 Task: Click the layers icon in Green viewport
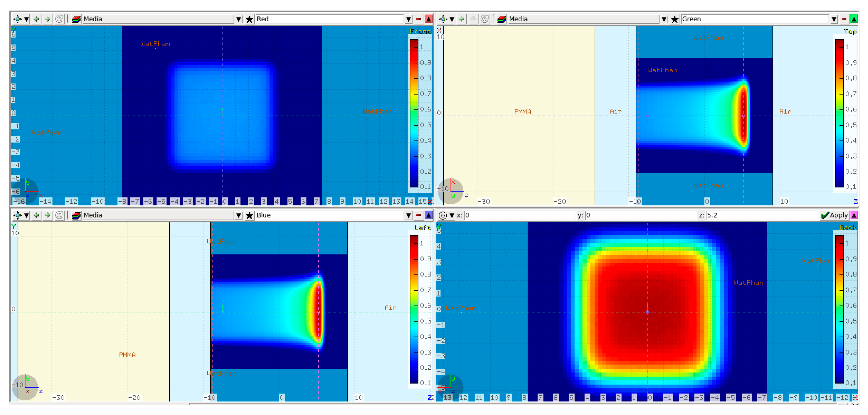[502, 19]
